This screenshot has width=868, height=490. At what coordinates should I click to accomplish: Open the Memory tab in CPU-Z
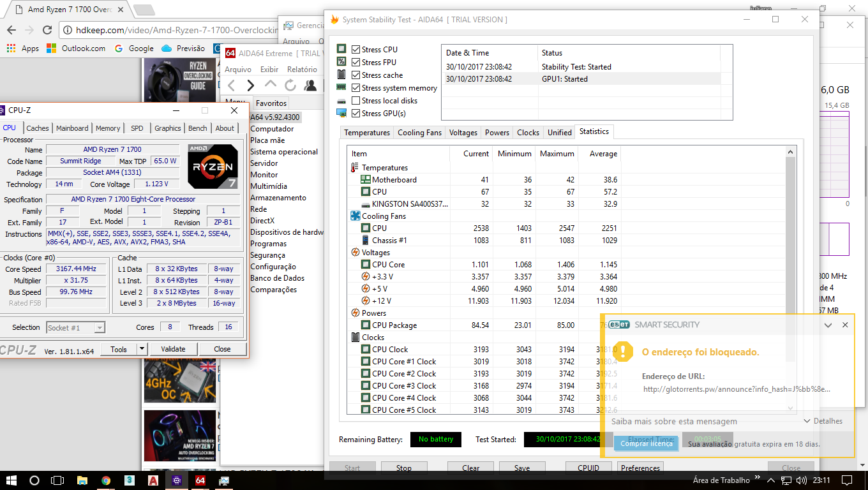pyautogui.click(x=108, y=128)
